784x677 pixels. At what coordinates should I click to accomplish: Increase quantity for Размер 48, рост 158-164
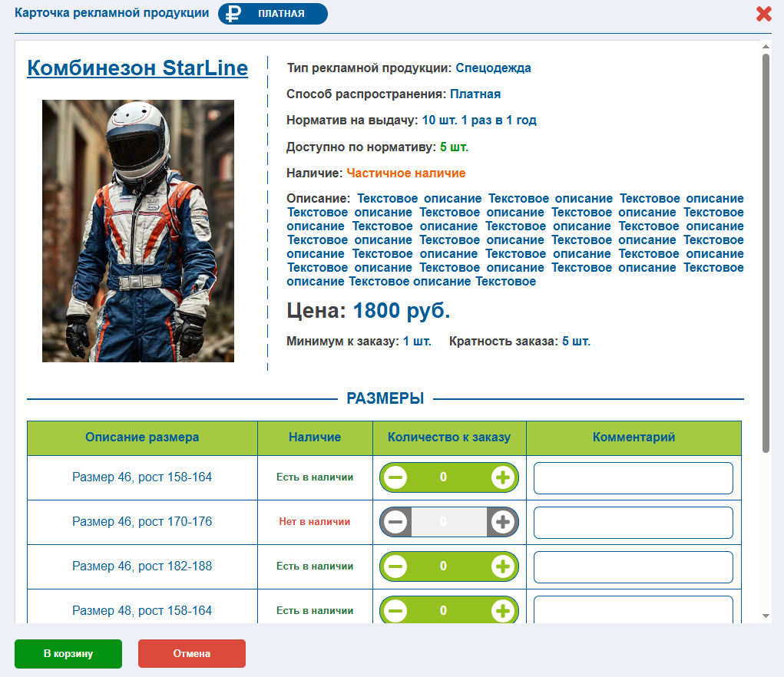tap(502, 611)
